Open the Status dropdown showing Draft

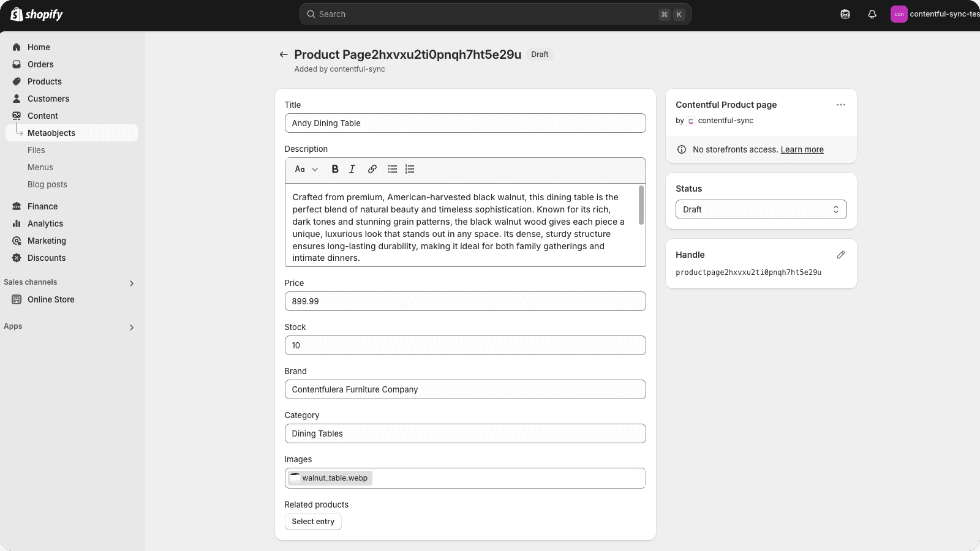point(760,209)
